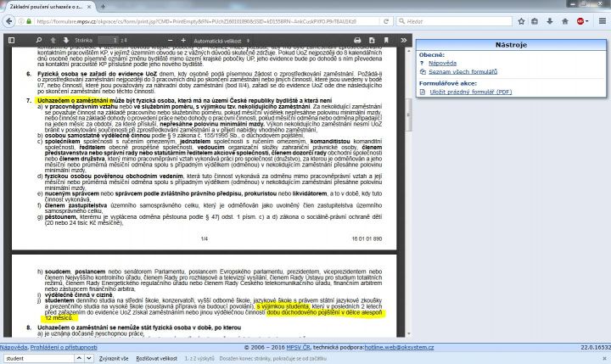Click the PDF bookmark current view icon
Viewport: 611px width, 364px height.
pyautogui.click(x=386, y=40)
